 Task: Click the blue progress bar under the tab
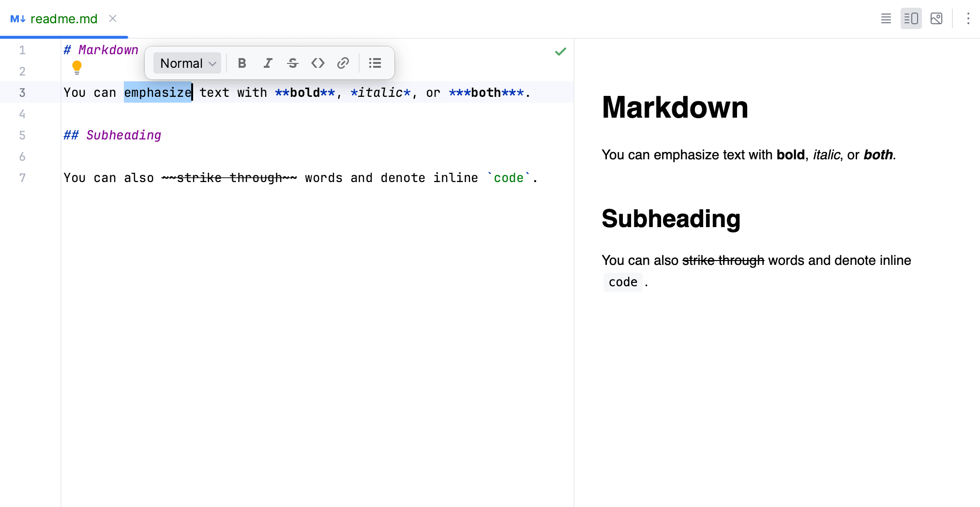[x=63, y=36]
